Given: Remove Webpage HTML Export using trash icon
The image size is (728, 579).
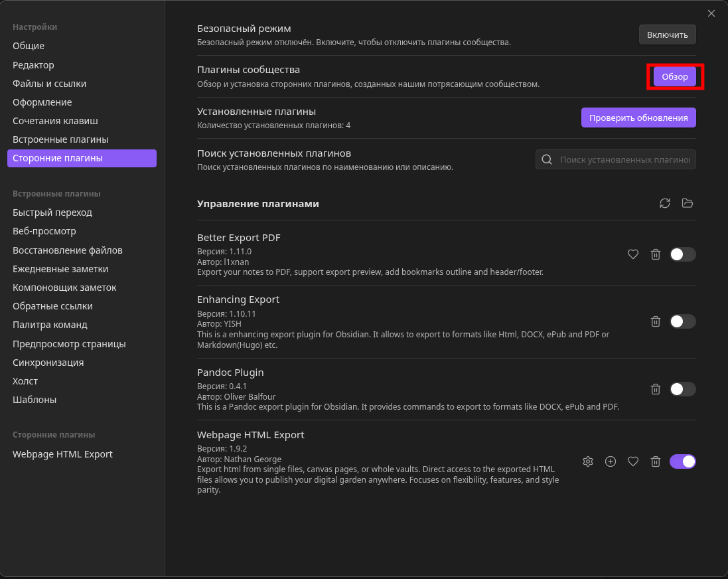Looking at the screenshot, I should (656, 461).
